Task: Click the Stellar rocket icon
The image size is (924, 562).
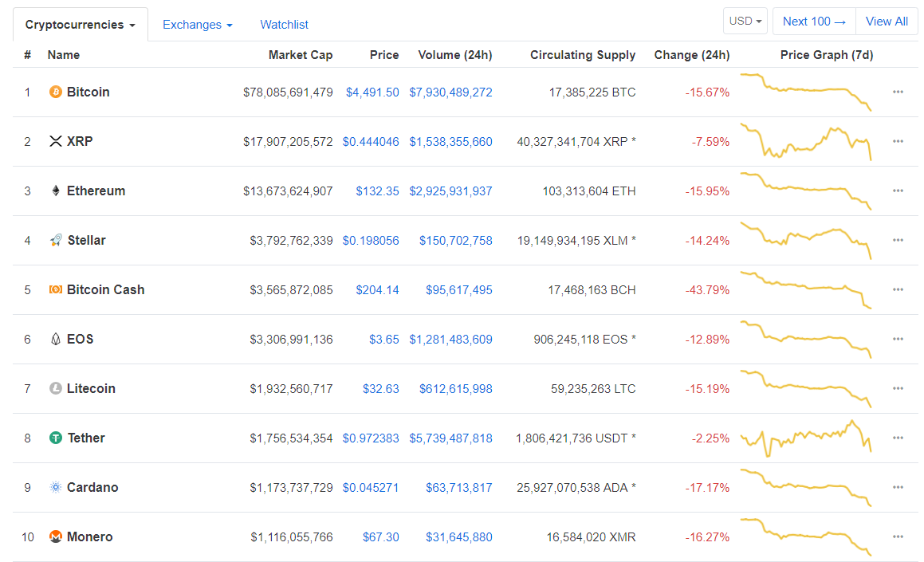Action: point(55,241)
